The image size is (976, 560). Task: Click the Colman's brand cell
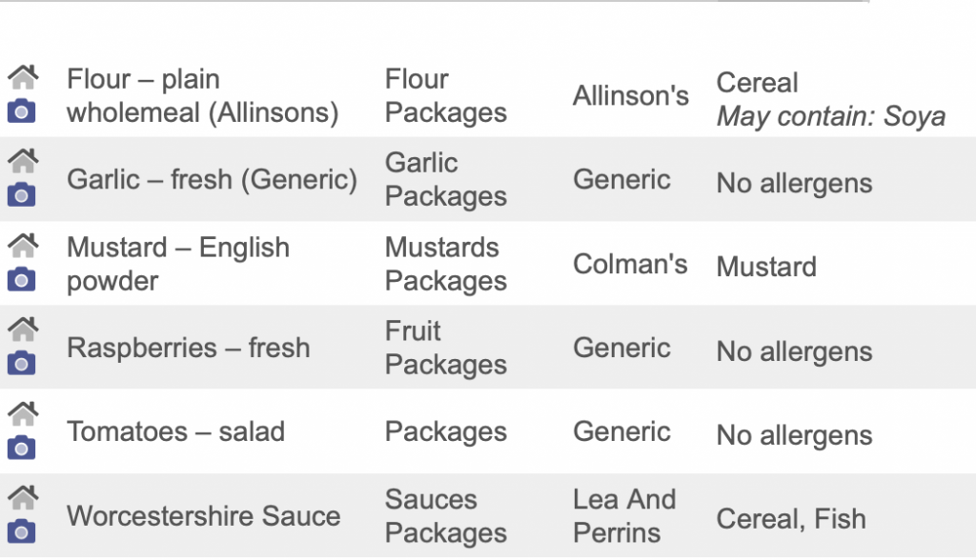click(630, 264)
